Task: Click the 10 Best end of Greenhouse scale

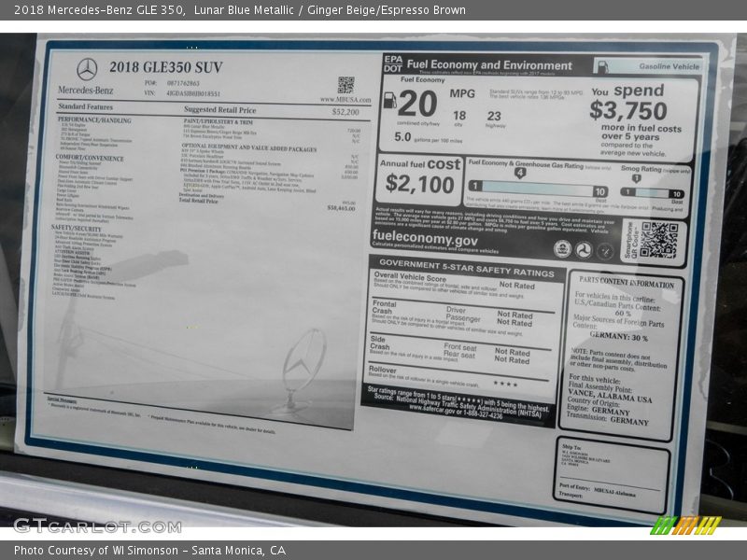Action: pyautogui.click(x=599, y=192)
